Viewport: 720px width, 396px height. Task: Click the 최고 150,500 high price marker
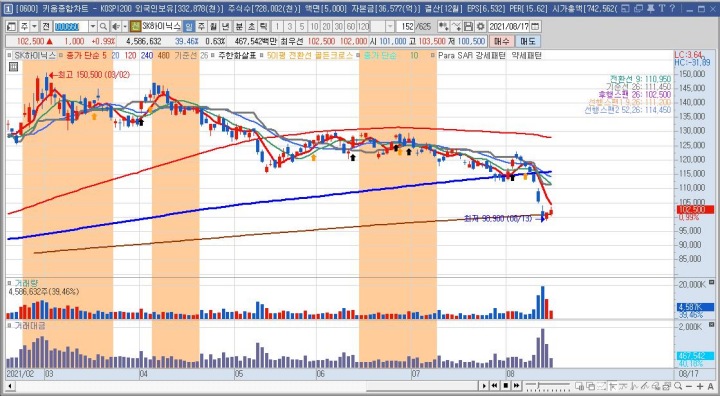[90, 75]
